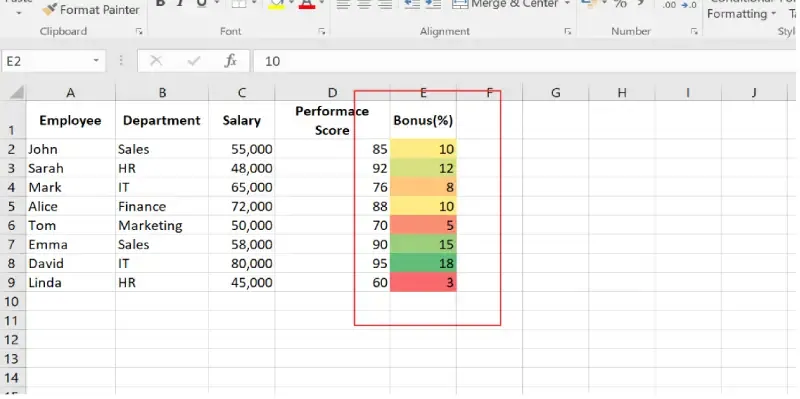This screenshot has height=399, width=800.
Task: Open the Alignment group dialog launcher
Action: [568, 32]
